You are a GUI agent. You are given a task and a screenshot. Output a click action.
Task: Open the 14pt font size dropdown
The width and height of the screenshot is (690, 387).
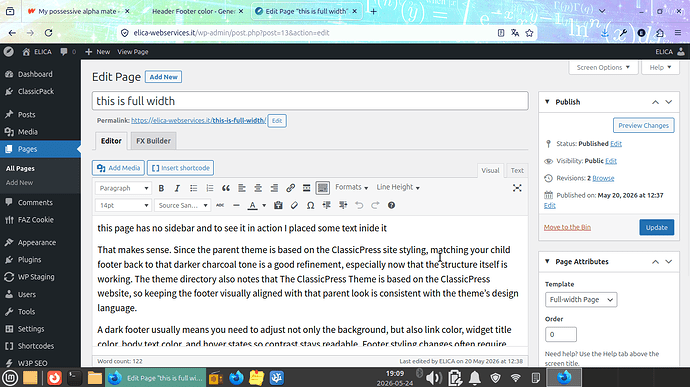[123, 205]
